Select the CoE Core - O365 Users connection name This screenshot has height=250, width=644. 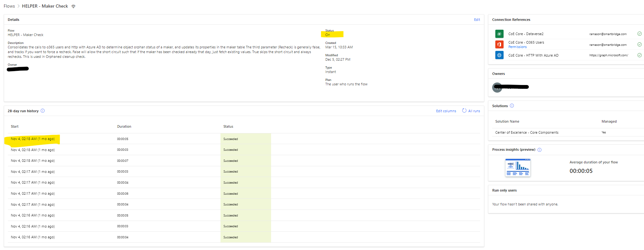[x=526, y=42]
